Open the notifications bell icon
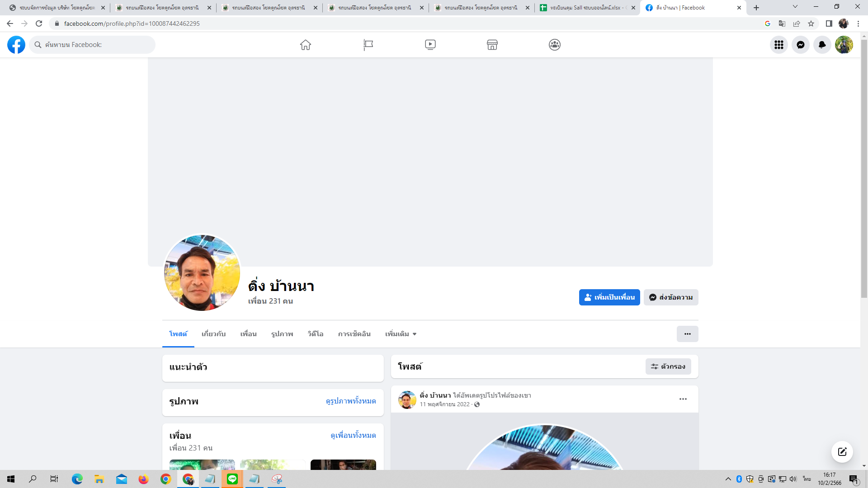 [x=822, y=45]
